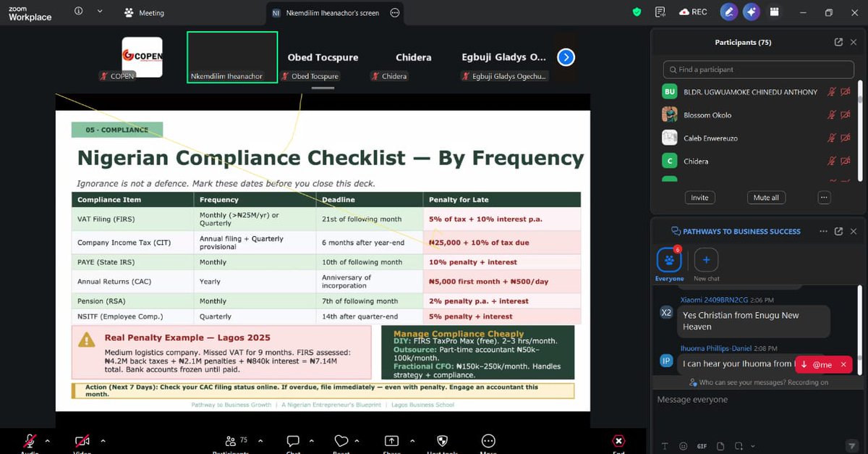This screenshot has height=454, width=868.
Task: Click the Invite button
Action: [x=699, y=198]
